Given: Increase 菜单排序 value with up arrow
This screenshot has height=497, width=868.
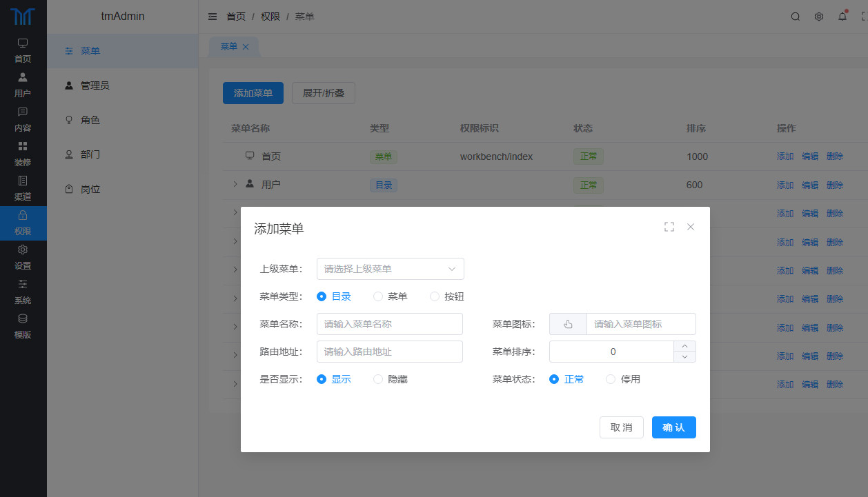Looking at the screenshot, I should (684, 346).
